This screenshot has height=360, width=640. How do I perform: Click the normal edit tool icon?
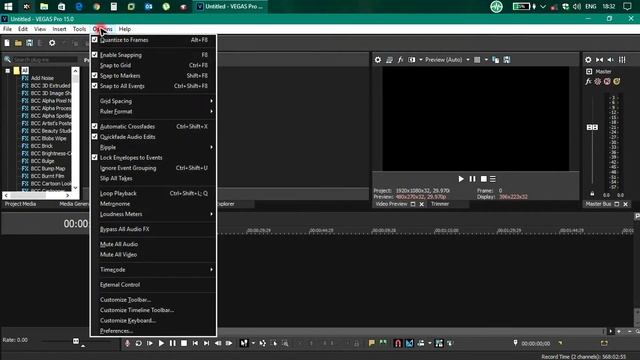click(244, 343)
